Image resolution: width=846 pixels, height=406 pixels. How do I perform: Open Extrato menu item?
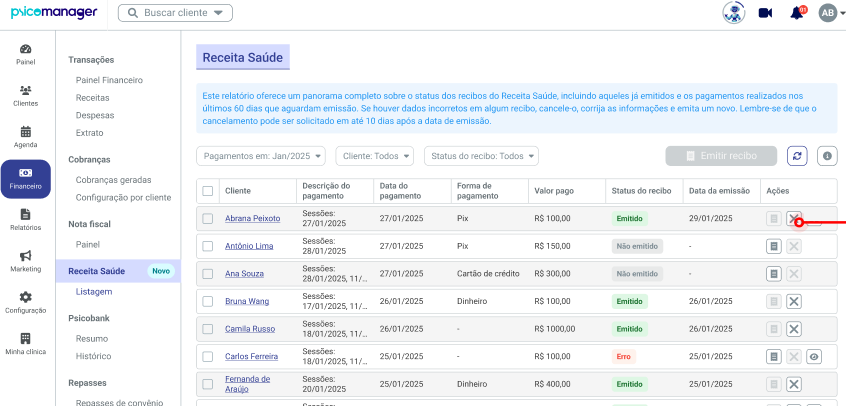point(90,133)
